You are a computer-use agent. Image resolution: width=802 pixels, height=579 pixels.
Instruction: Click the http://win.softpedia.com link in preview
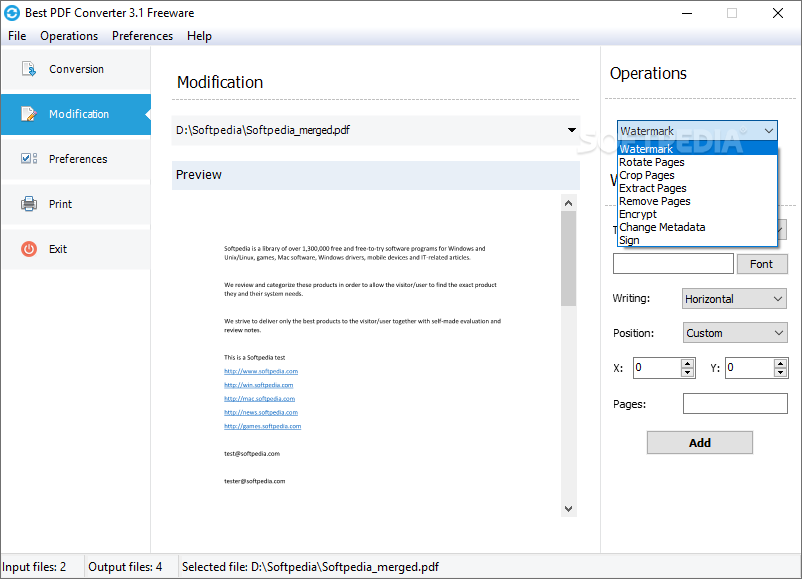click(x=259, y=385)
